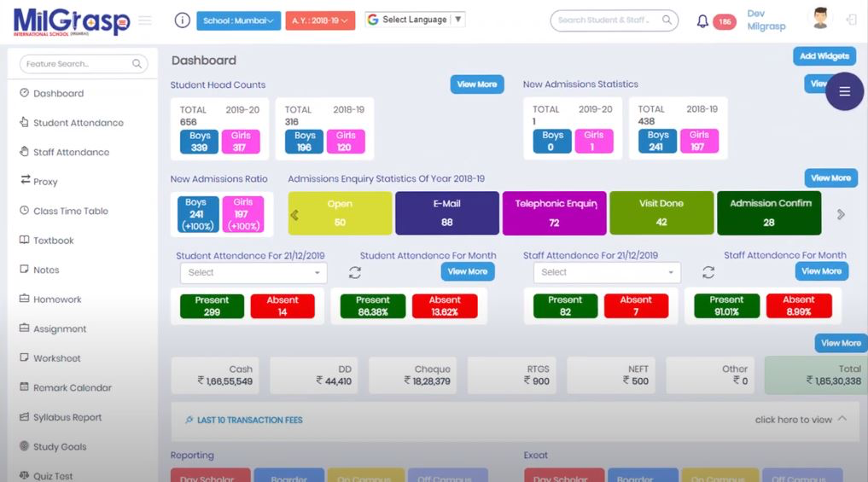Click the Cheque ₹18,28,379 amount card
The width and height of the screenshot is (868, 482).
coord(412,375)
